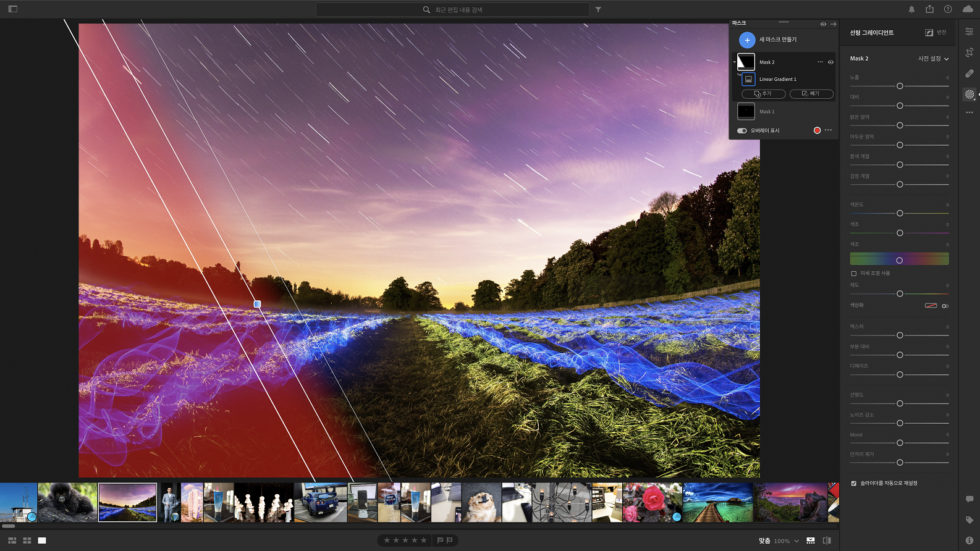Collapse the Mask 2 disclosure triangle
The height and width of the screenshot is (551, 980).
pos(734,62)
